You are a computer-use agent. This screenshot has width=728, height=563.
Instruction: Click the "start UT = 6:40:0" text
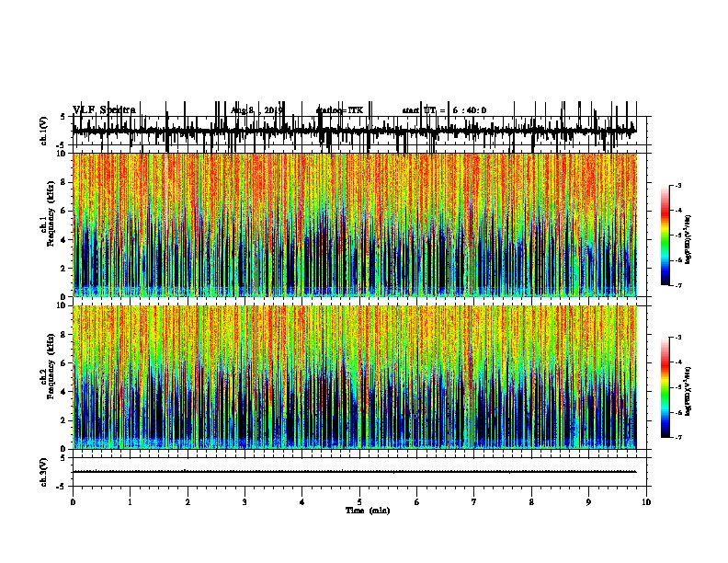(x=444, y=110)
